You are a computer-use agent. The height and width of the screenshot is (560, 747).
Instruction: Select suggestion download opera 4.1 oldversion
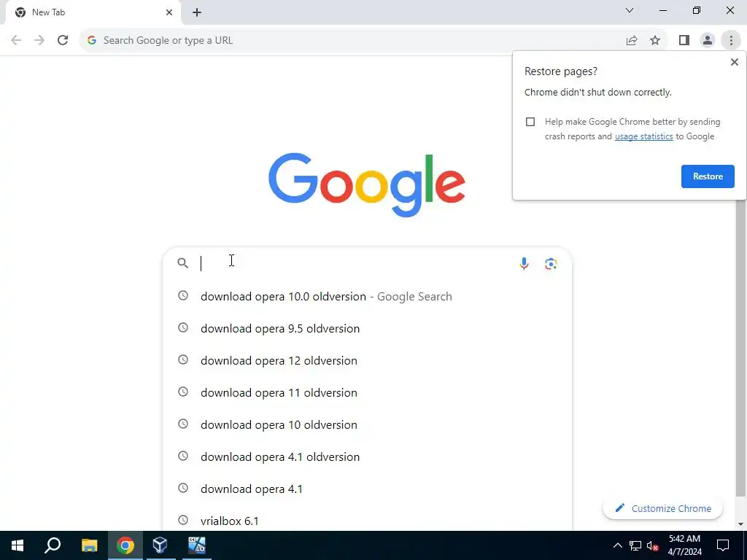[367, 456]
